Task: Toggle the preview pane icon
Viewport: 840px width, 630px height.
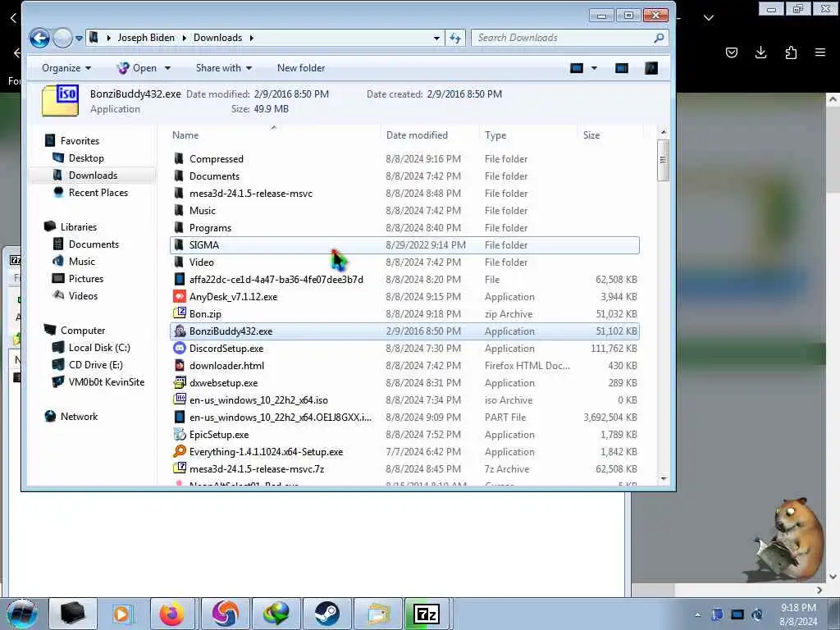Action: pyautogui.click(x=622, y=68)
